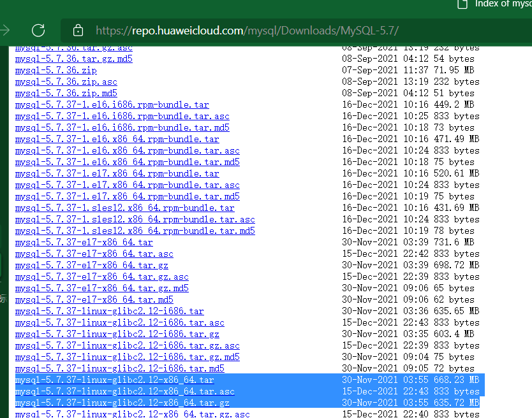Open mysql-5.7.37-1.sles12.x86_64.rpm-bundle.tar.asc link
This screenshot has width=532, height=418.
pyautogui.click(x=135, y=219)
